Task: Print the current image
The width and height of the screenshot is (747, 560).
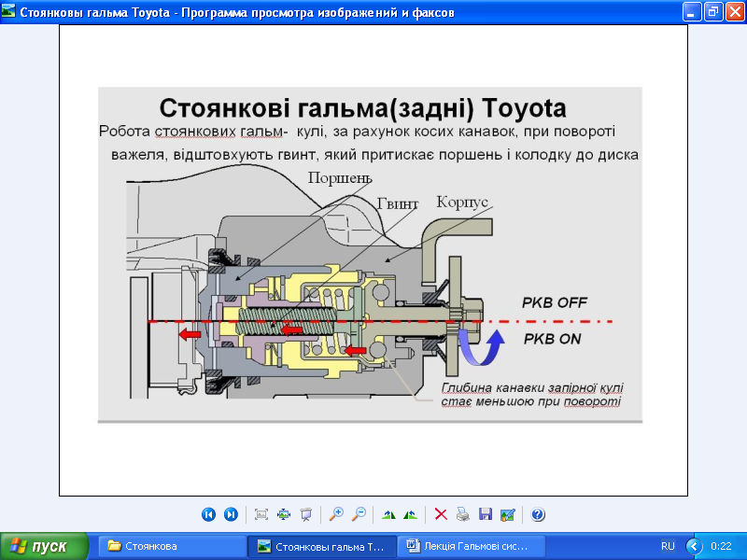Action: click(x=463, y=514)
